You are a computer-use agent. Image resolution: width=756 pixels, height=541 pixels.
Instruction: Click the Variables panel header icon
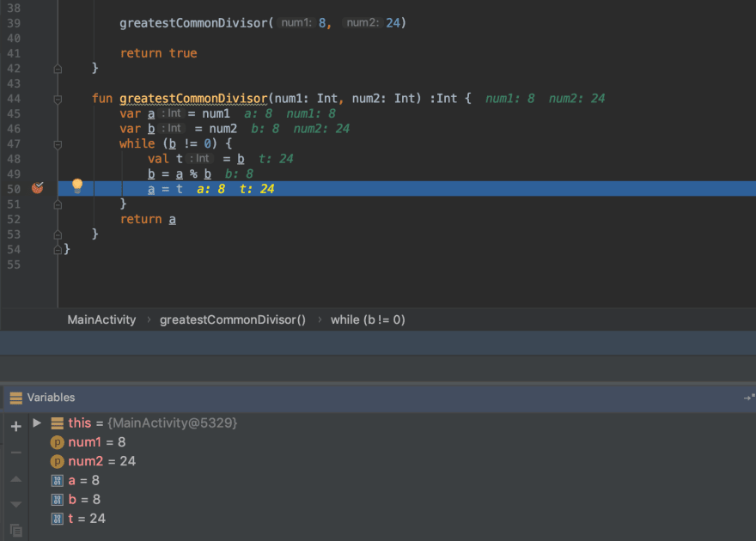(x=16, y=398)
